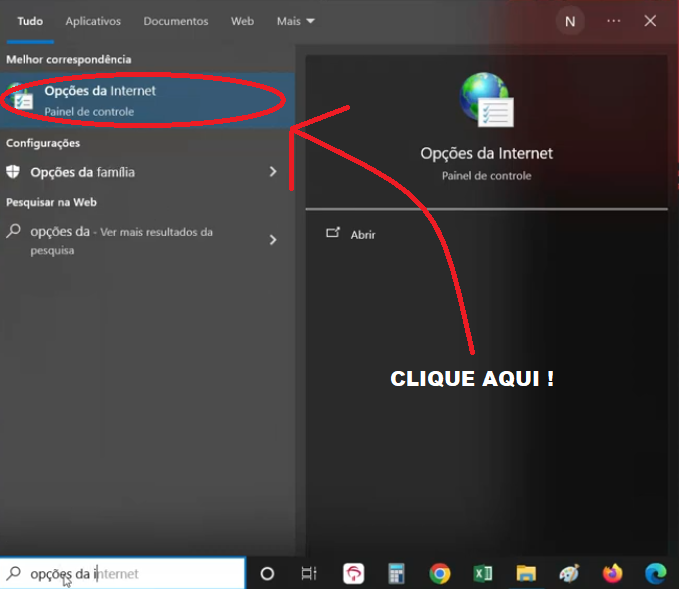Open Excel from the taskbar
Screen dimensions: 679x590
483,574
